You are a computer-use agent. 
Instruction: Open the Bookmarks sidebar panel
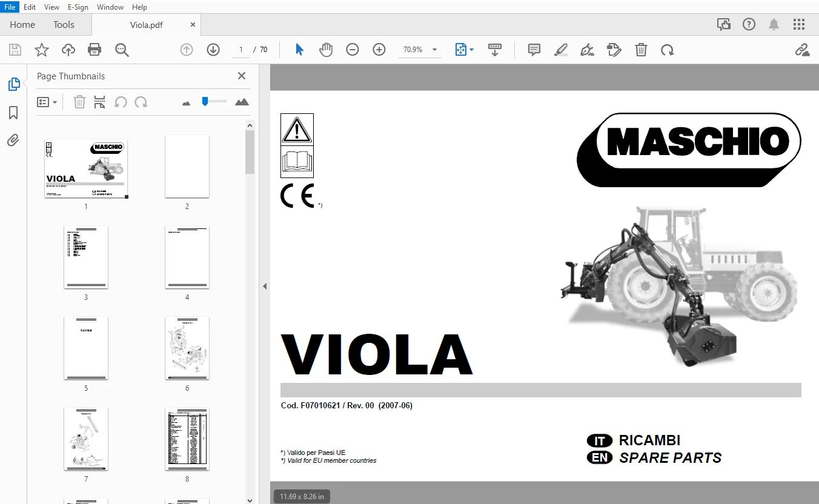13,113
